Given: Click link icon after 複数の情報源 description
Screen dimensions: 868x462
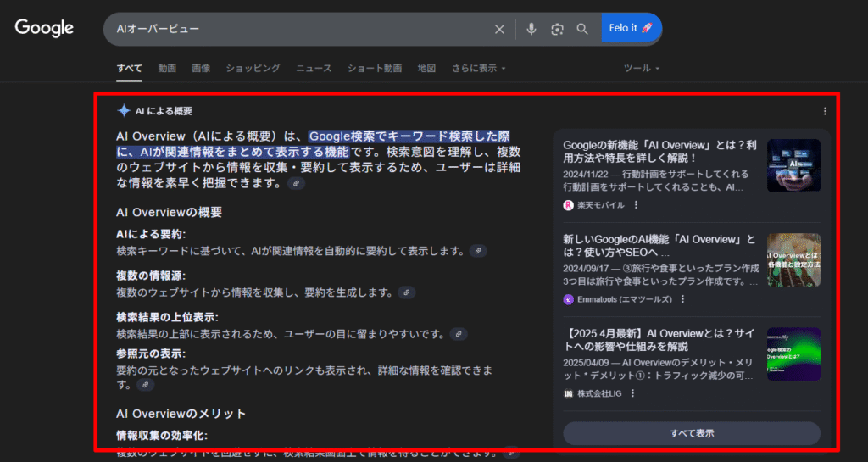Looking at the screenshot, I should tap(407, 292).
